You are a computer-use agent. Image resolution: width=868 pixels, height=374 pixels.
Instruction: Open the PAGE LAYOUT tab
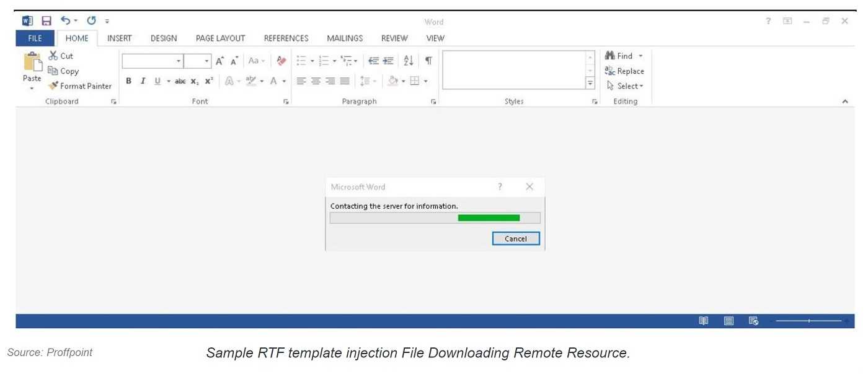(221, 38)
